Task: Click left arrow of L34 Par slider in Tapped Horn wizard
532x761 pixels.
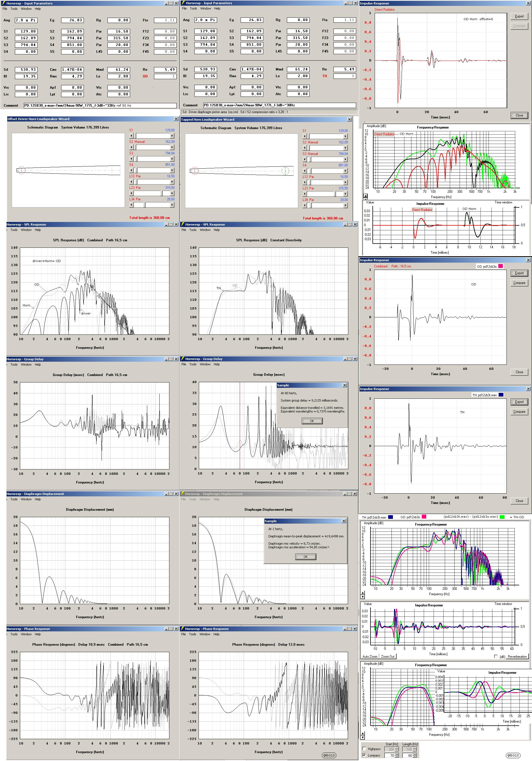Action: click(305, 205)
